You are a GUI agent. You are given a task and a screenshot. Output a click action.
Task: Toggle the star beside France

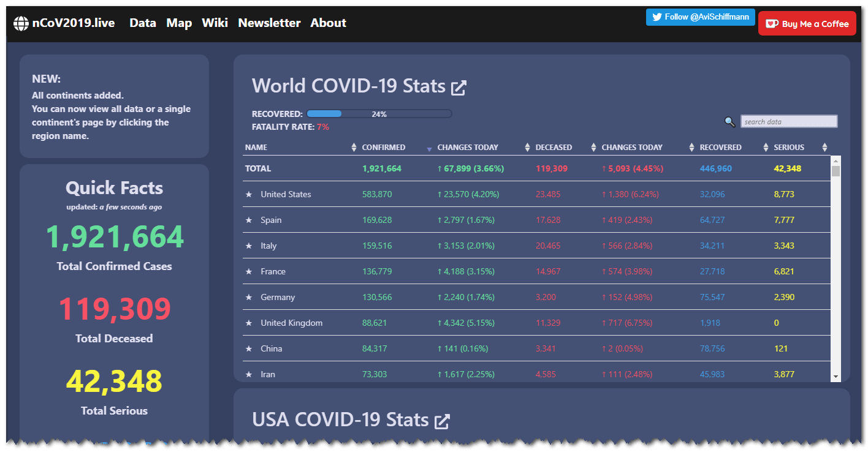(249, 271)
